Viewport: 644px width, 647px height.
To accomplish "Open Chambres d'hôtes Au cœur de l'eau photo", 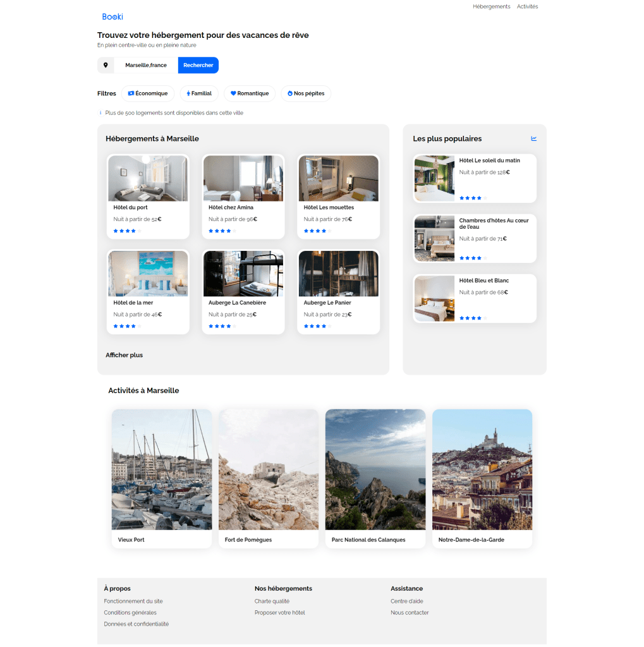I will coord(434,238).
